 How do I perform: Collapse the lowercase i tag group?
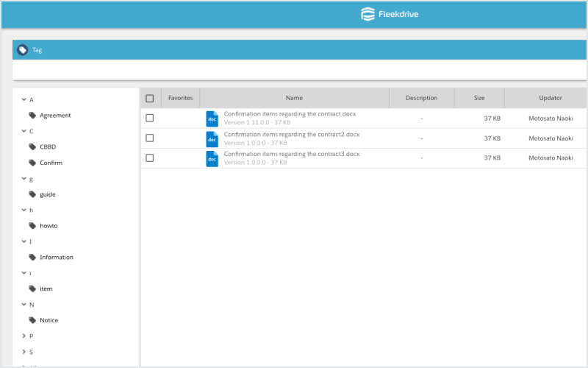click(x=24, y=273)
